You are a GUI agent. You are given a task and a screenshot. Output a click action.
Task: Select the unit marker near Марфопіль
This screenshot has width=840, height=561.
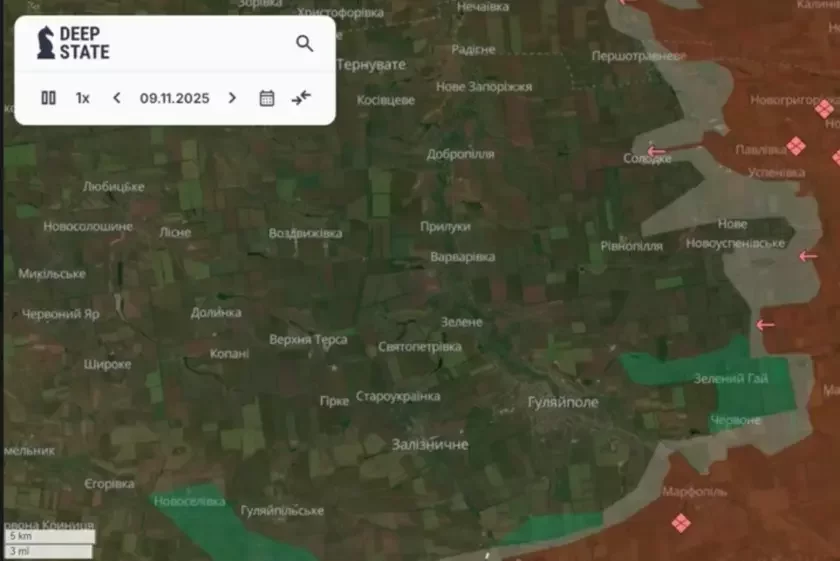click(681, 522)
